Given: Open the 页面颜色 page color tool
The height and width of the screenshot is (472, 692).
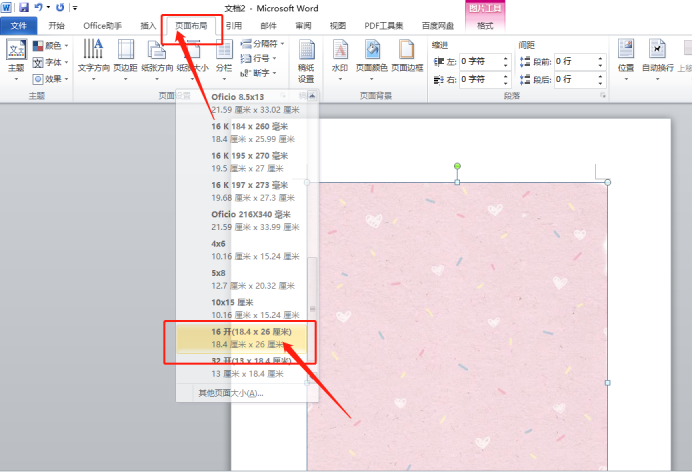Looking at the screenshot, I should [x=373, y=57].
